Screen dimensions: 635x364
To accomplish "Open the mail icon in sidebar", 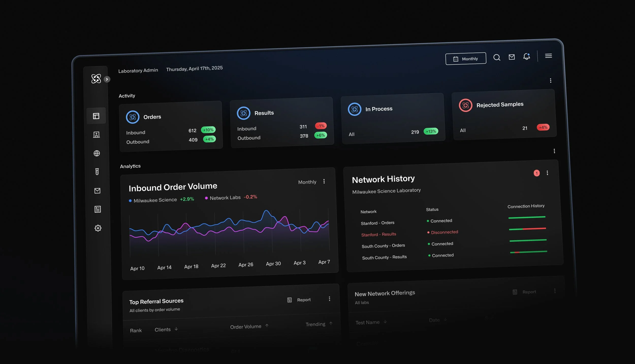I will click(x=97, y=191).
